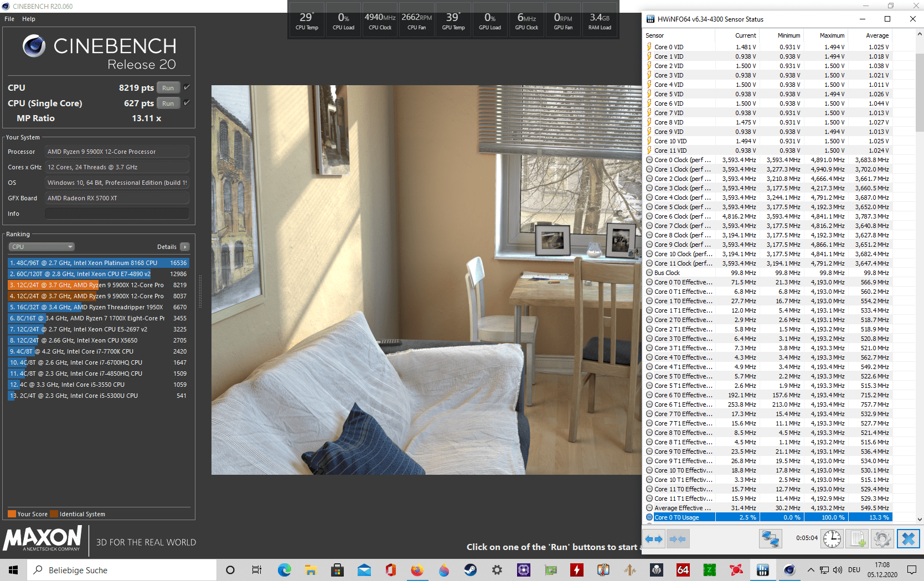This screenshot has width=924, height=581.
Task: Click DEU keyboard language indicator
Action: point(854,570)
